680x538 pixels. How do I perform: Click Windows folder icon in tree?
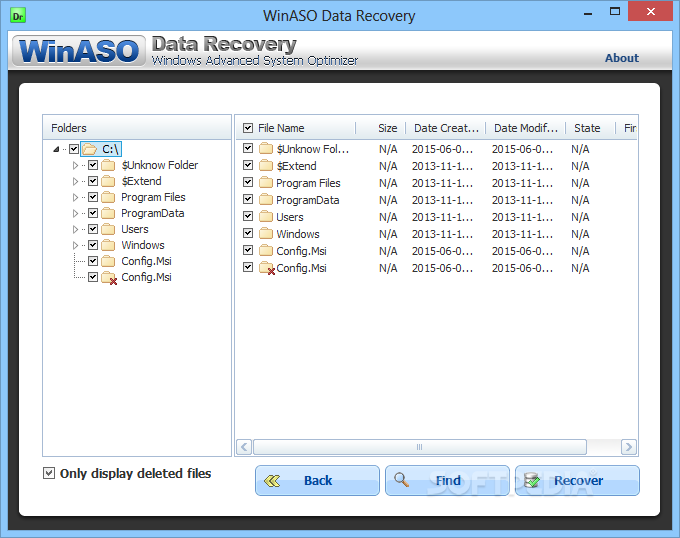[x=108, y=245]
